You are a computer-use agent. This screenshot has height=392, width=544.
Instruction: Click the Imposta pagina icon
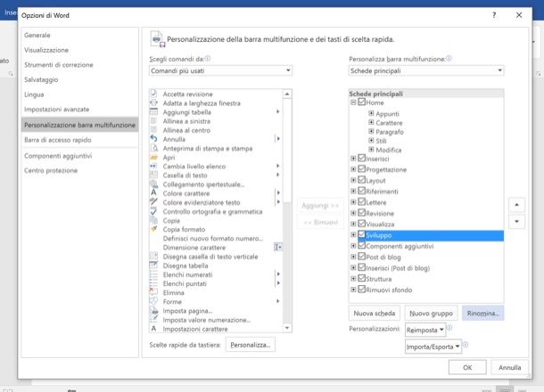coord(153,311)
